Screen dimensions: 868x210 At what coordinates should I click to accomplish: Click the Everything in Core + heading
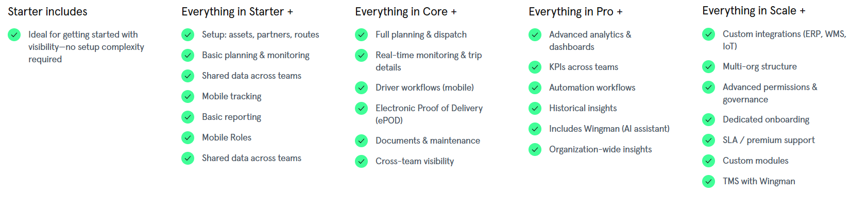405,11
